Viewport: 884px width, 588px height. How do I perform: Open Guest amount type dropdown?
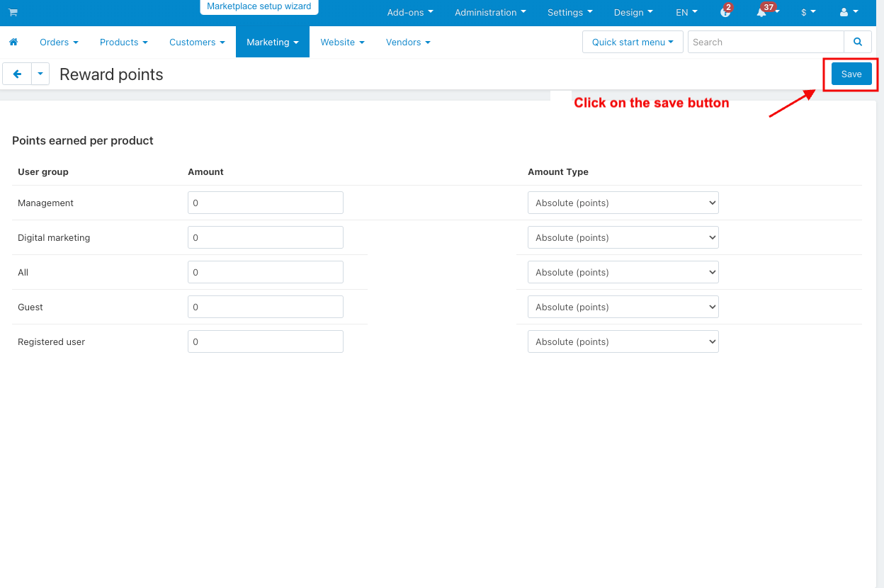[623, 307]
